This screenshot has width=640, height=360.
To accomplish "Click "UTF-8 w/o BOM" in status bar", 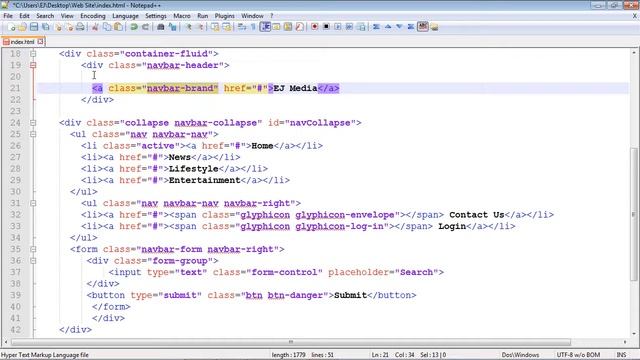I will coord(577,355).
